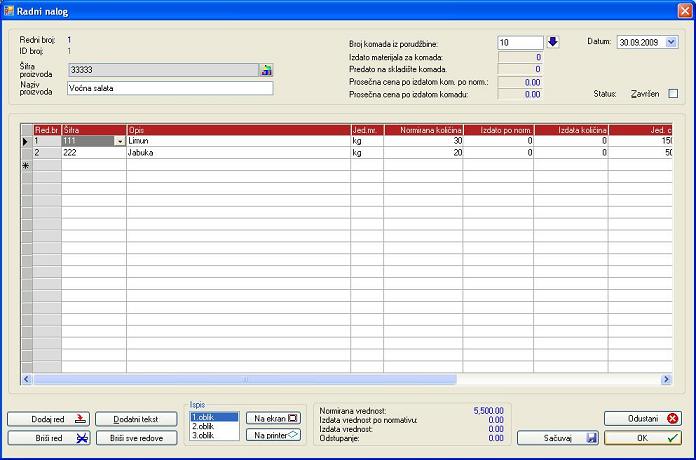Toggle the Završen status checkbox
696x460 pixels.
(673, 93)
